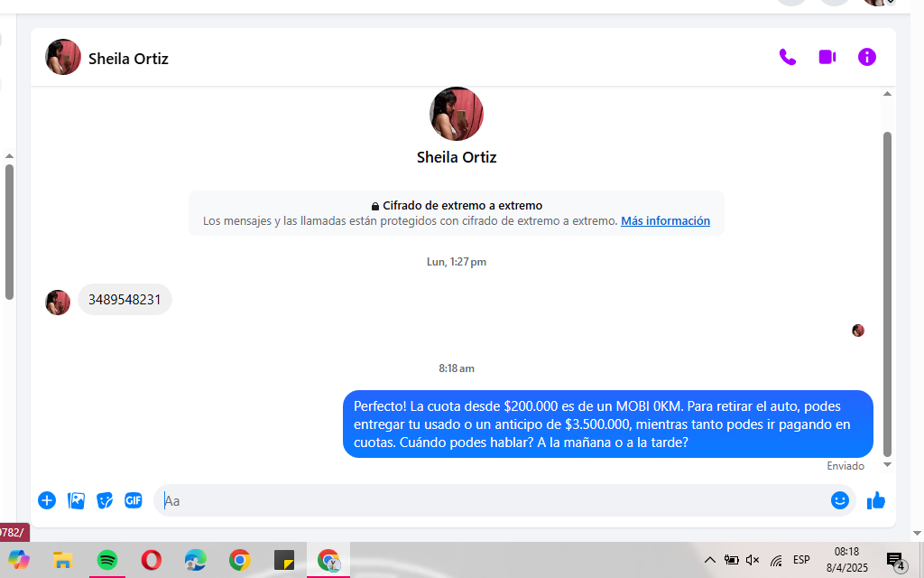The height and width of the screenshot is (578, 924).
Task: Open the GIF picker
Action: (x=134, y=500)
